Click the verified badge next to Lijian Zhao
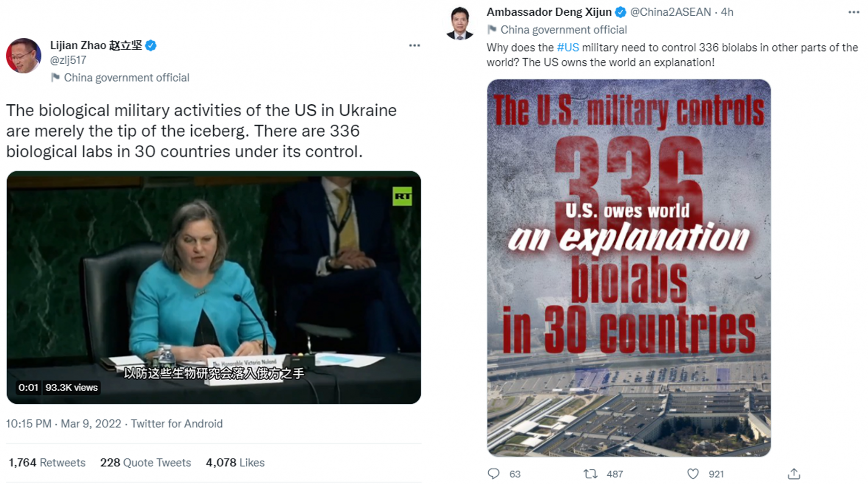This screenshot has width=868, height=484. tap(150, 45)
